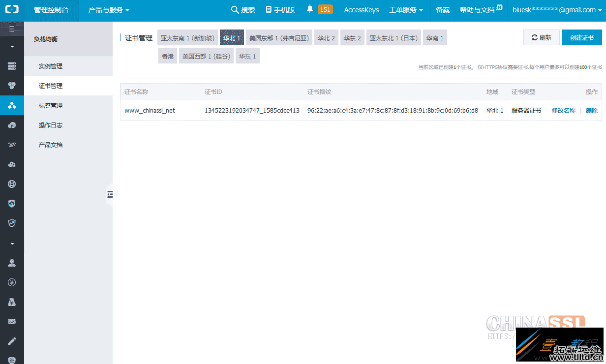This screenshot has height=364, width=606.
Task: Expand the account menu for bluesk@gmail.com
Action: [x=557, y=9]
